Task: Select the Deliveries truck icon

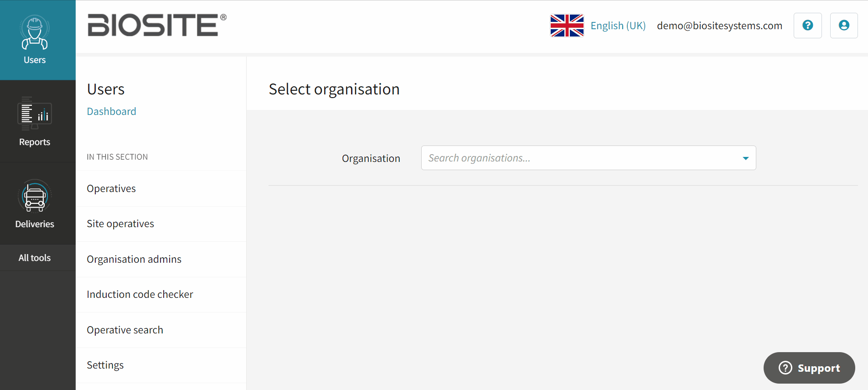Action: [35, 197]
